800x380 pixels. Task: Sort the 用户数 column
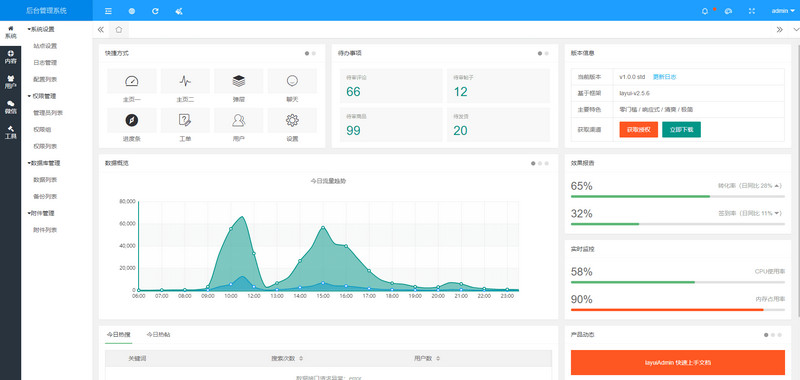point(438,359)
